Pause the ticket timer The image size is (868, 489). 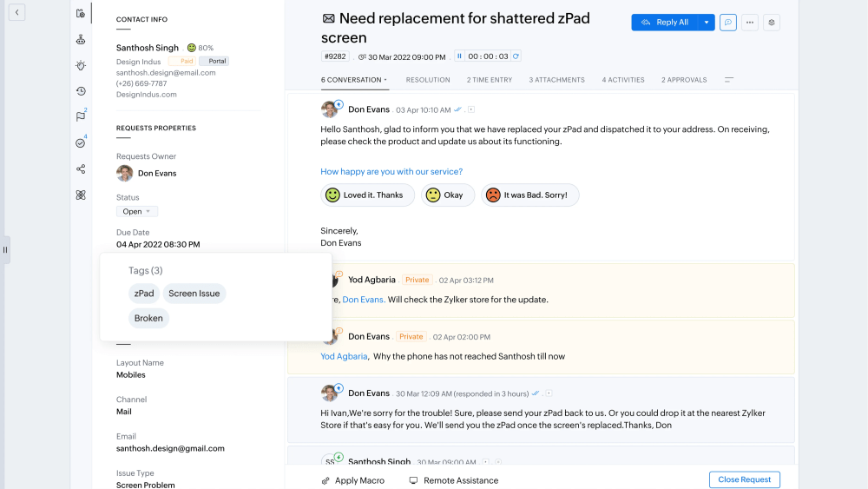point(459,56)
